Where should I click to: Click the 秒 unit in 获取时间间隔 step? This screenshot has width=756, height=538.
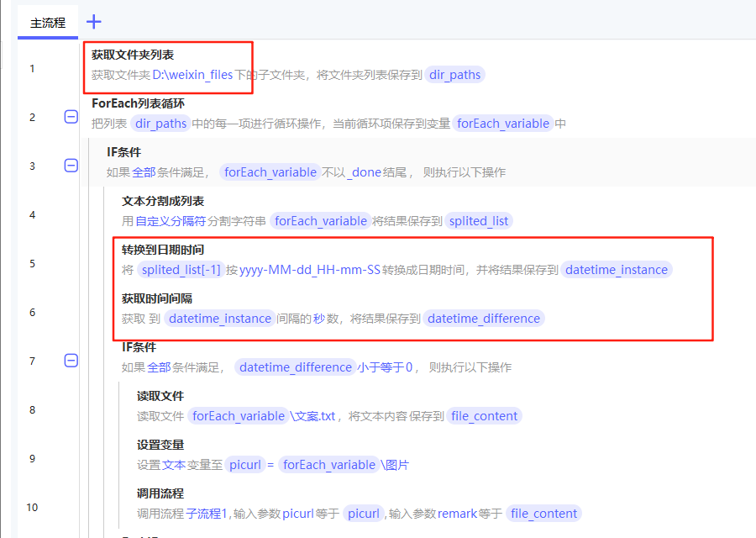pos(318,319)
